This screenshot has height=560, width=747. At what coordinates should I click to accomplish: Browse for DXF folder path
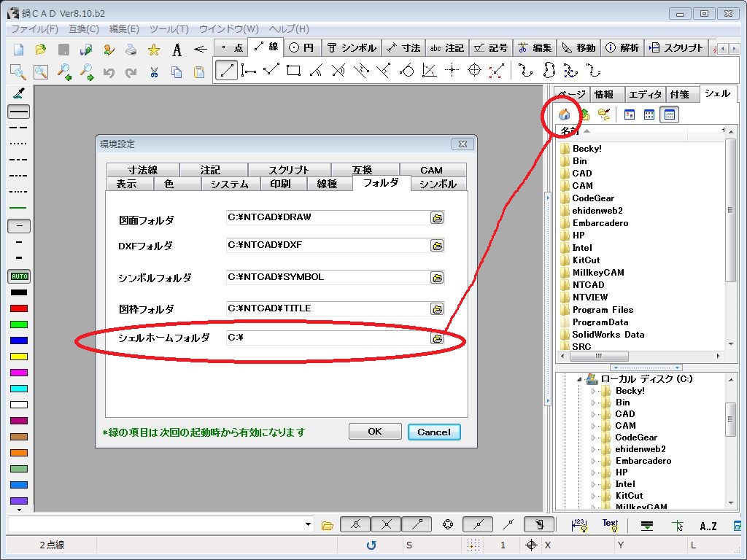tap(437, 245)
